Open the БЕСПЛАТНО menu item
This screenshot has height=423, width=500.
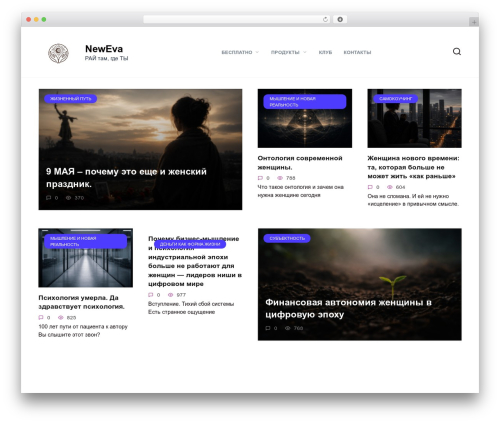coord(237,52)
